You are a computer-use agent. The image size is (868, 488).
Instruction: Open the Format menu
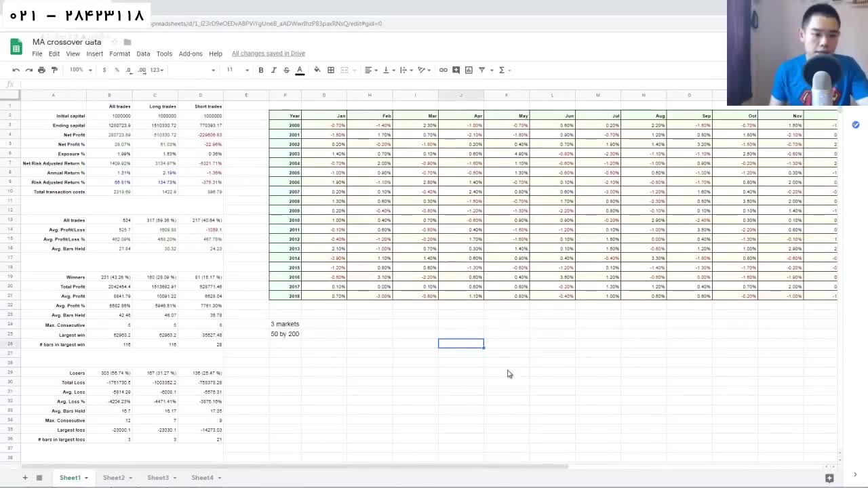click(x=119, y=54)
